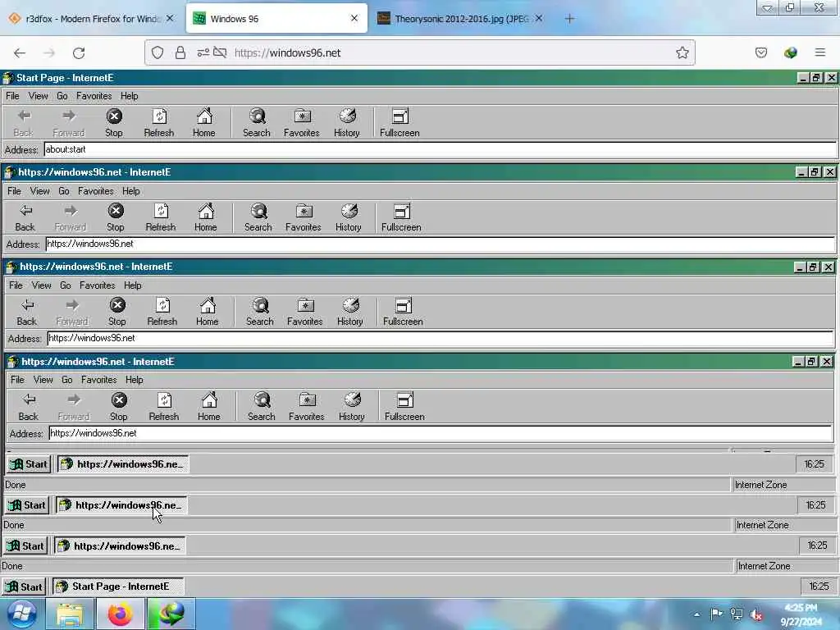Open History in the Start Page window
Screen dimensions: 840x630
point(347,123)
